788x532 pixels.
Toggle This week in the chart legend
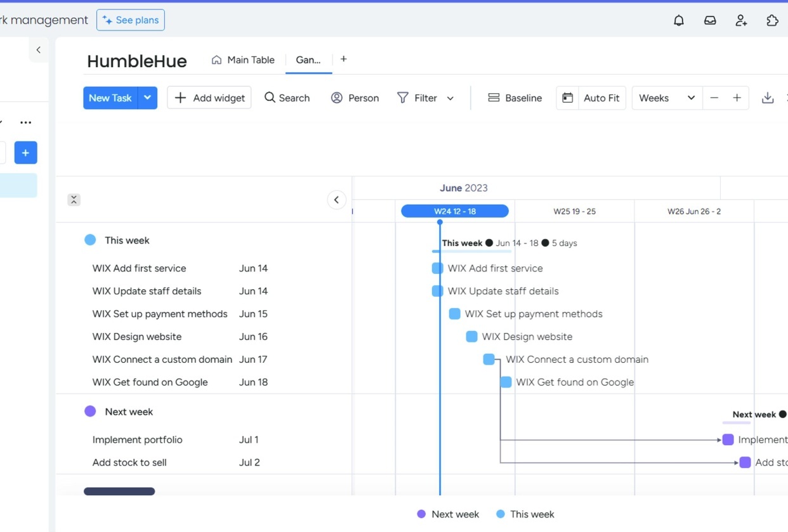click(x=525, y=514)
